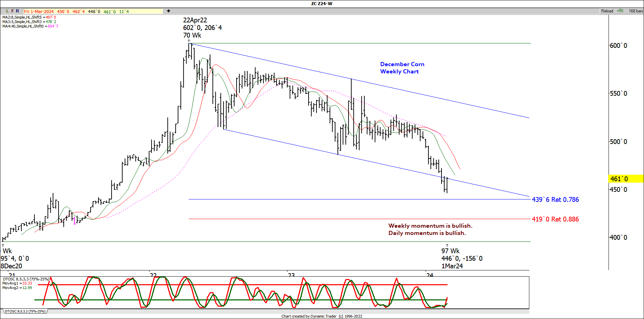Click the Weekly momentum is bullish note

(430, 226)
